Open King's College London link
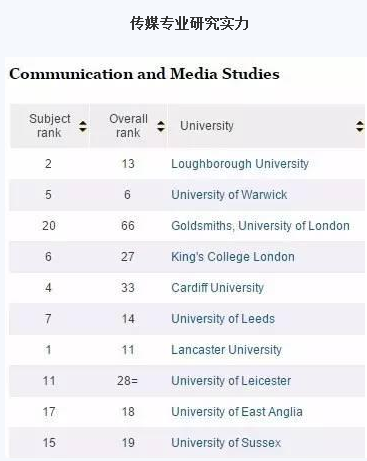 coord(233,257)
